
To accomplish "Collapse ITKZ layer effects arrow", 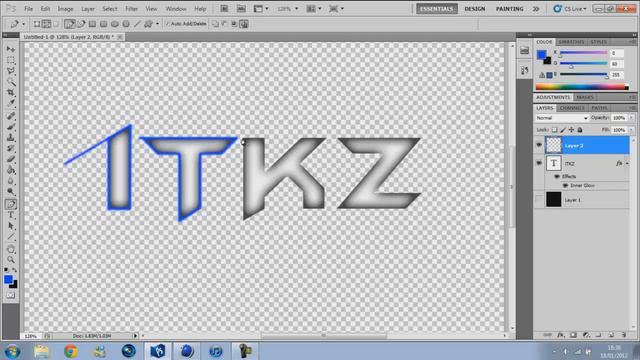I will pyautogui.click(x=627, y=164).
